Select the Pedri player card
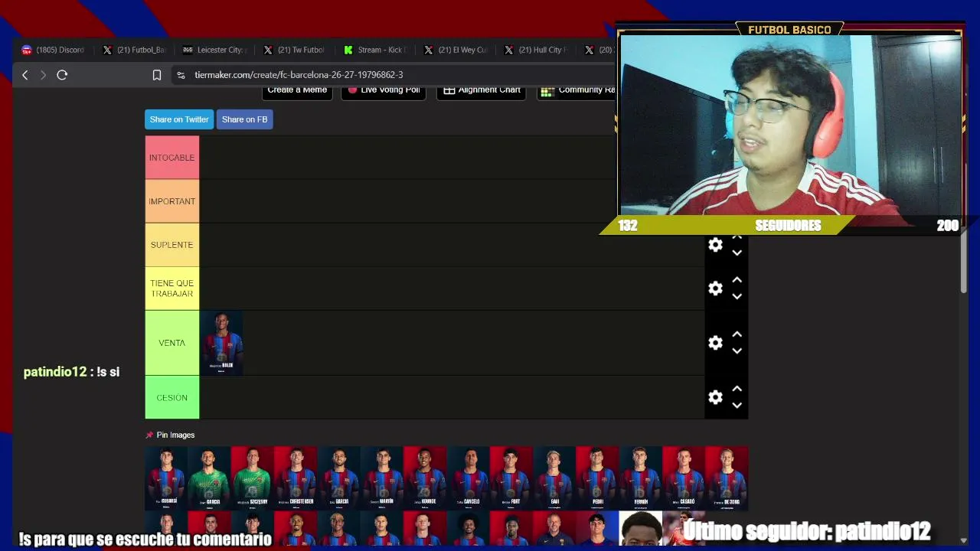The width and height of the screenshot is (980, 551). pos(597,478)
